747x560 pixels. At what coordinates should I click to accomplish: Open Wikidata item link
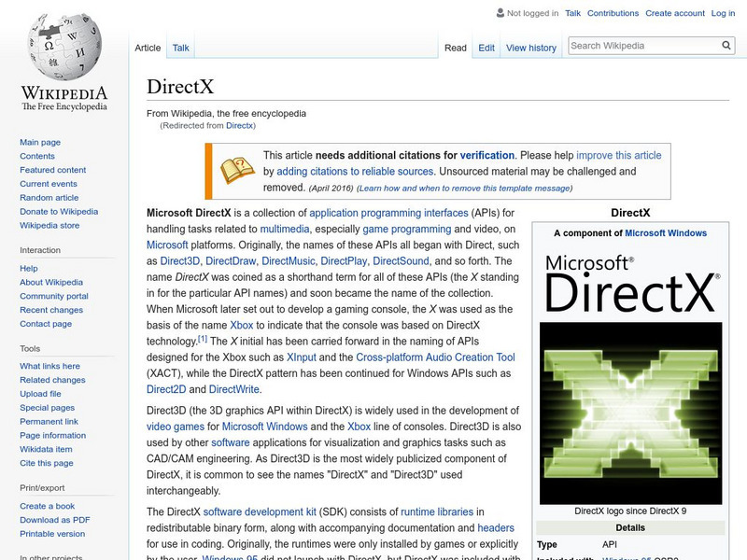(x=46, y=449)
